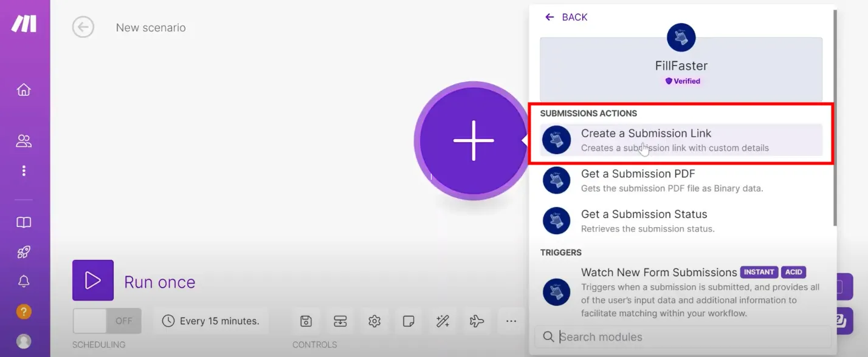Open the 'Every 15 minutes.' schedule setting

click(211, 321)
